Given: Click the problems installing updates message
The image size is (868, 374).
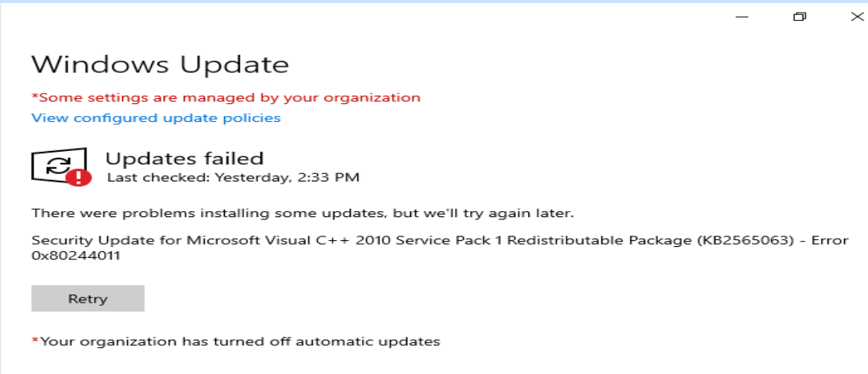Looking at the screenshot, I should pos(302,213).
